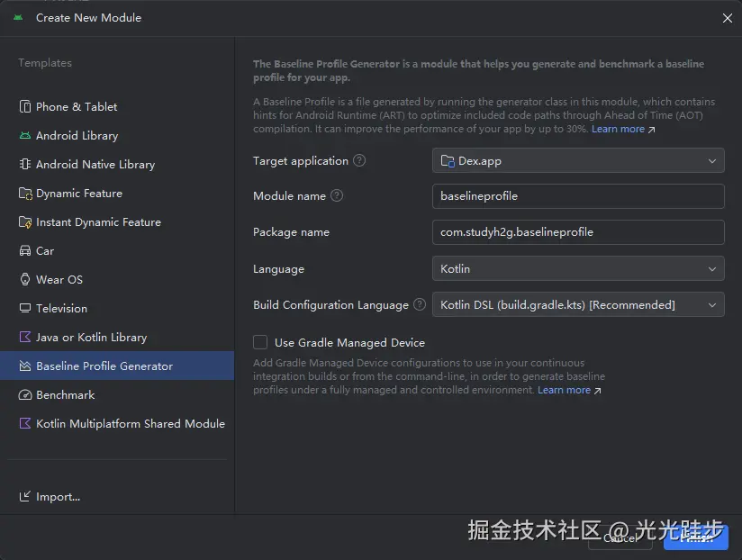The image size is (742, 560).
Task: Focus the Module name input field
Action: 578,195
